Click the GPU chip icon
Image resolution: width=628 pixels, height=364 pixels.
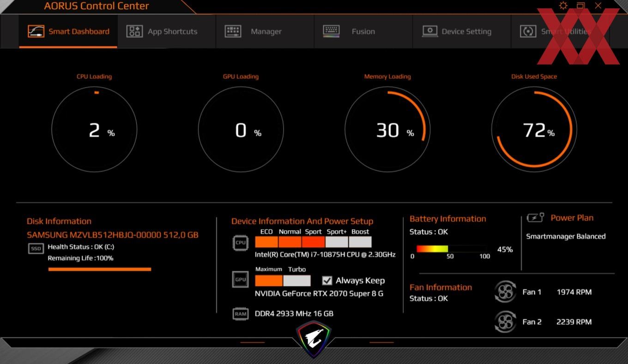click(241, 280)
